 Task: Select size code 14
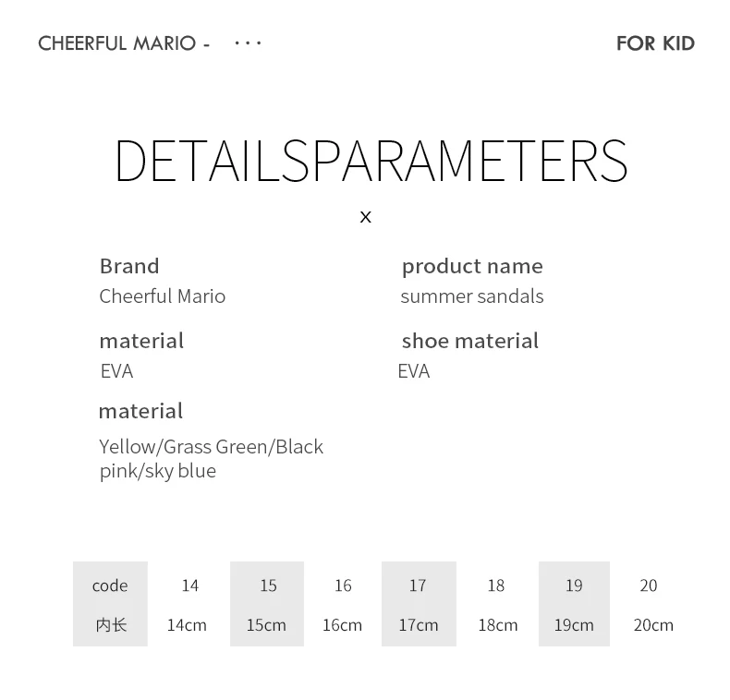point(190,585)
